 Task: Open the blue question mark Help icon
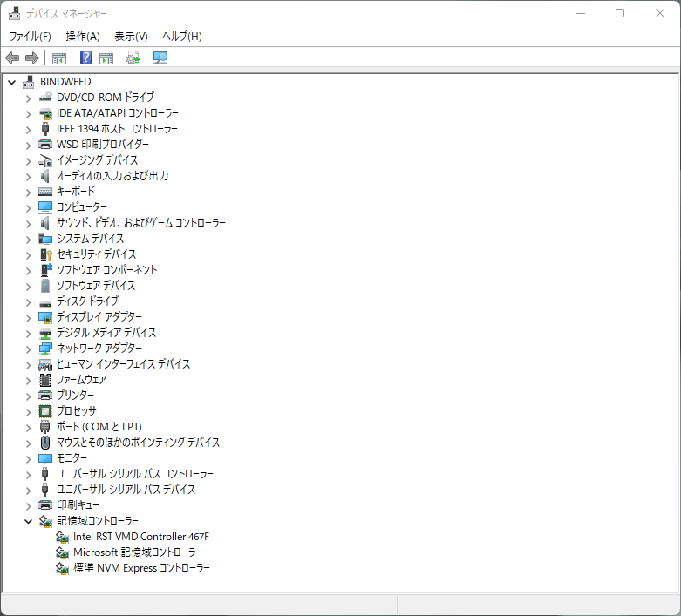(86, 58)
